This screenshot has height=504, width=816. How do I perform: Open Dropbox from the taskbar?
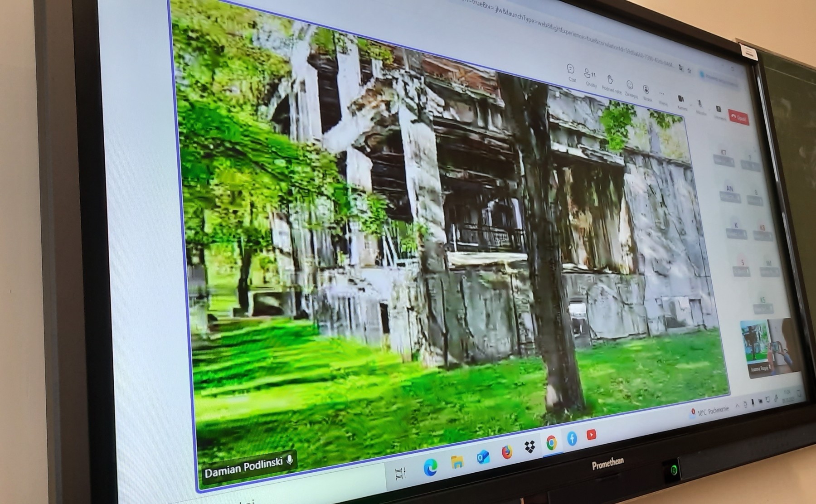tap(529, 447)
